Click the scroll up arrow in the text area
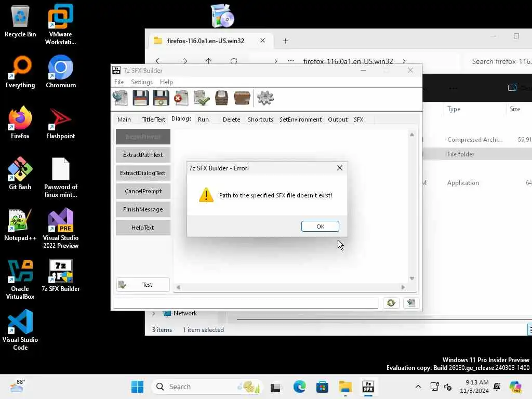This screenshot has width=532, height=399. coord(412,135)
